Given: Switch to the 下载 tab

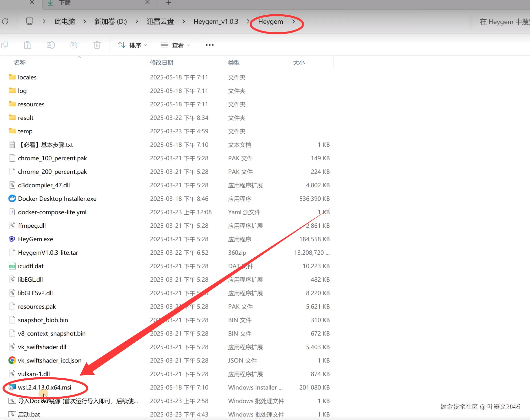Looking at the screenshot, I should point(65,3).
